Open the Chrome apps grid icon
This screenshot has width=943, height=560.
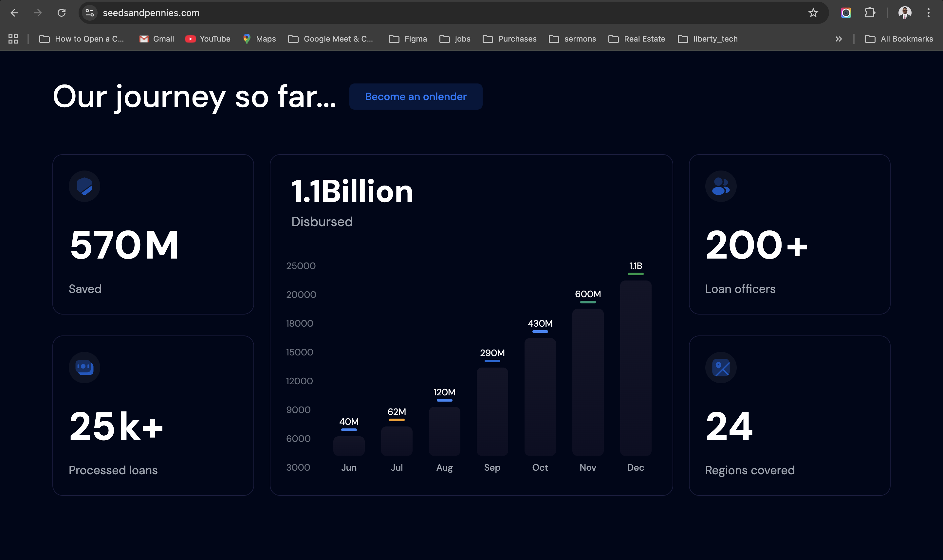click(x=13, y=39)
